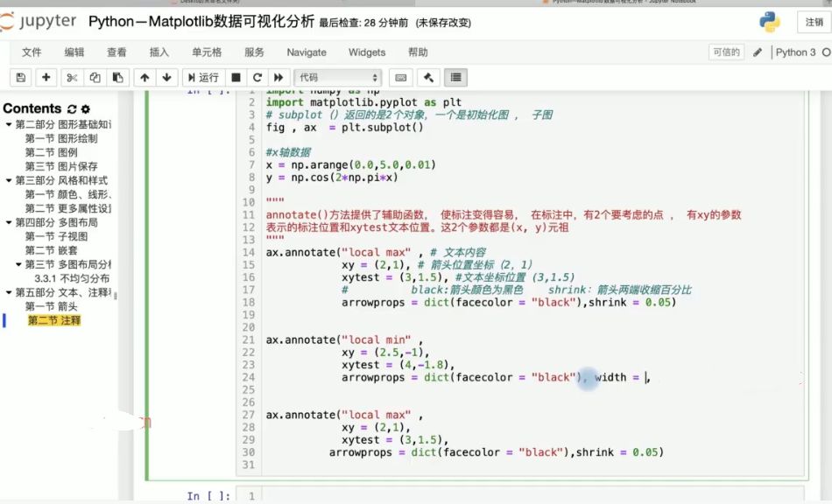Move the selected cell up
The height and width of the screenshot is (504, 832).
click(x=145, y=78)
